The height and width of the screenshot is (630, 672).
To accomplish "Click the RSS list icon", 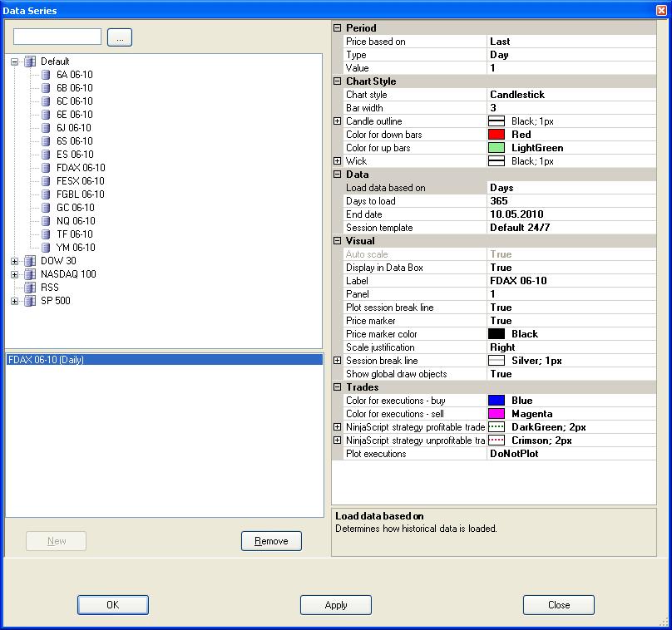I will [30, 288].
